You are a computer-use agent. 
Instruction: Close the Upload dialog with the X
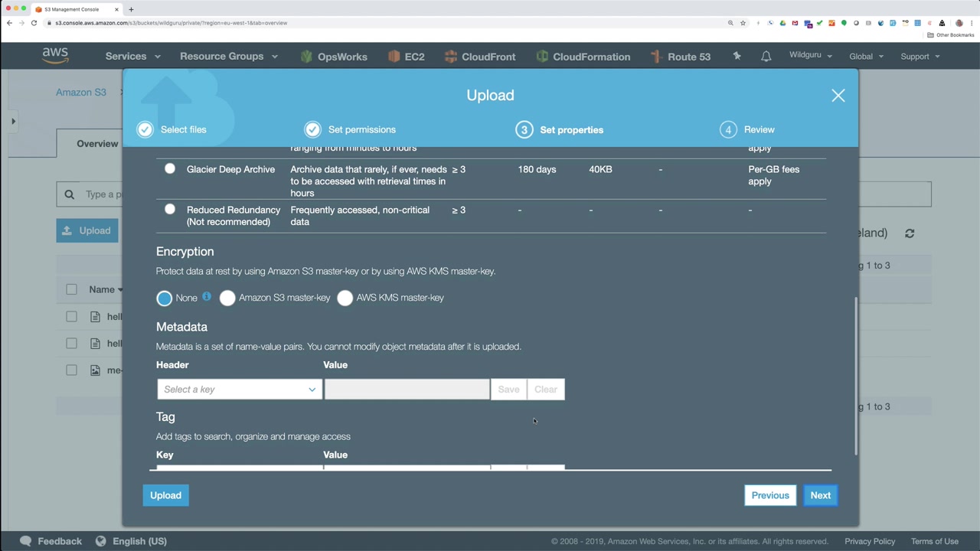pos(838,96)
